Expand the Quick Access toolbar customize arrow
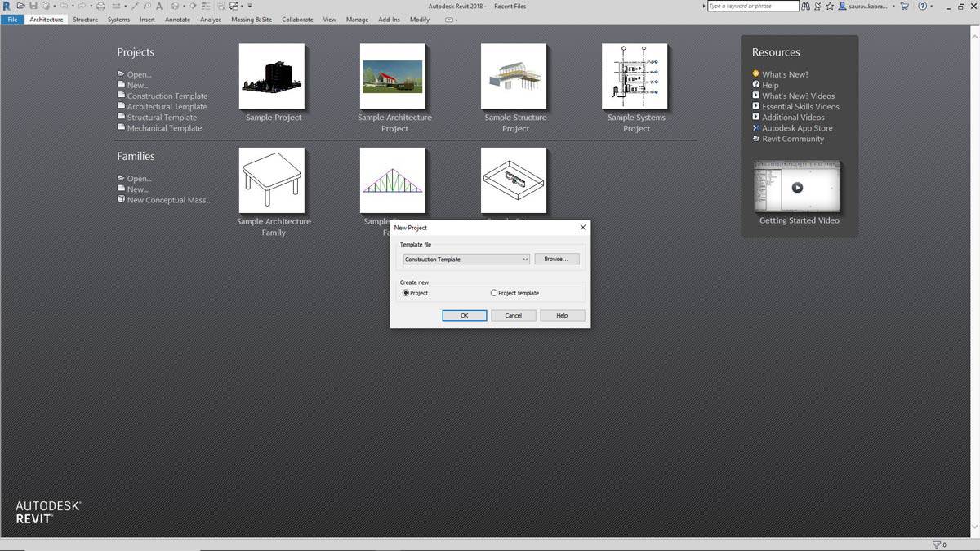 [250, 6]
